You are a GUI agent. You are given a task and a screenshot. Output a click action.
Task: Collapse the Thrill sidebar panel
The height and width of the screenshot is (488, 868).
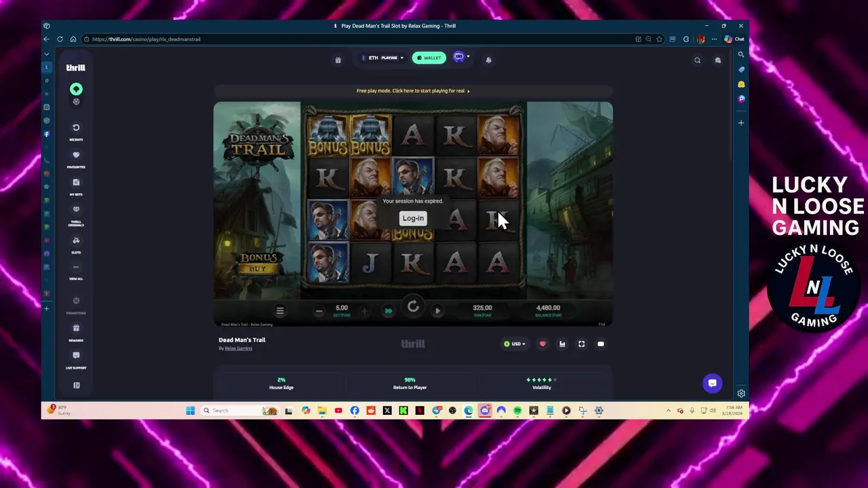coord(77,385)
